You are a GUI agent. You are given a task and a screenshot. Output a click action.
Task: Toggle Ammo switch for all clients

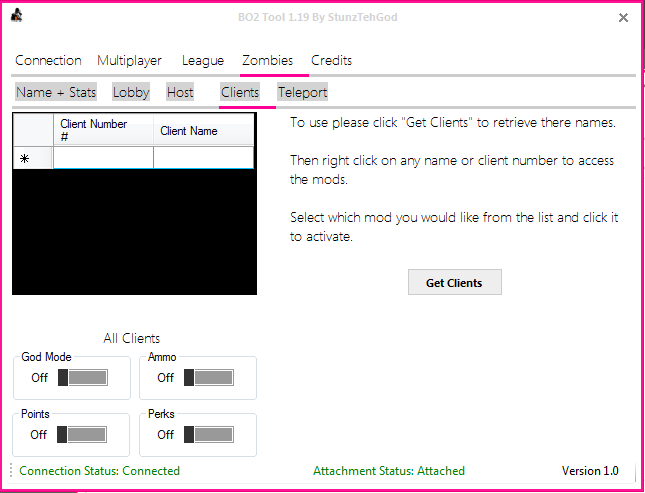pyautogui.click(x=208, y=378)
